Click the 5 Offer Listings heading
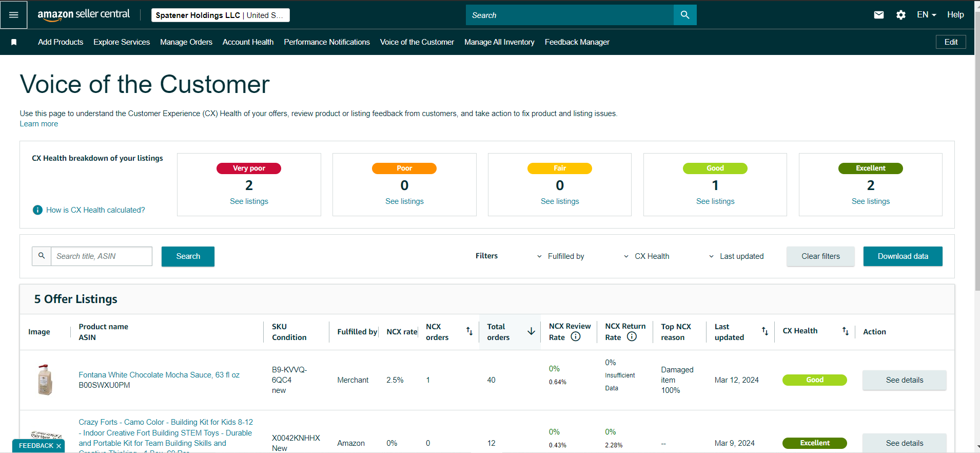Image resolution: width=980 pixels, height=453 pixels. pos(76,299)
